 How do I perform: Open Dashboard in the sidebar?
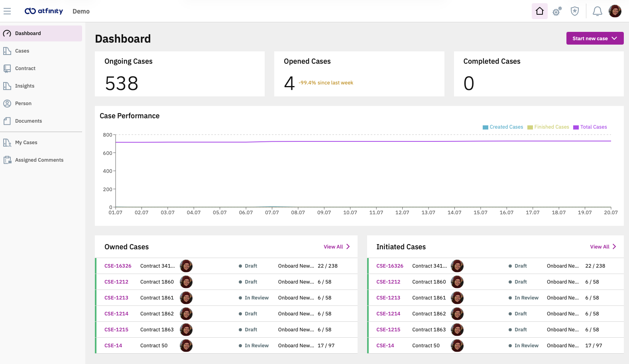pyautogui.click(x=41, y=33)
